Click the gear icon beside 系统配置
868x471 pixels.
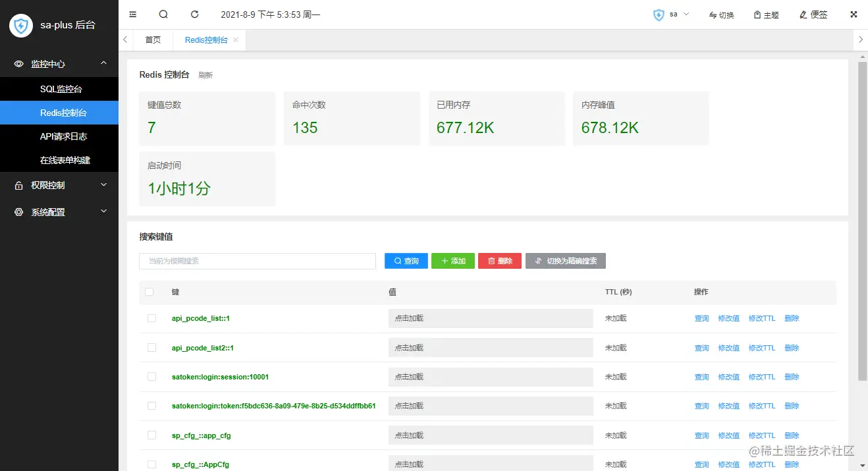point(18,212)
